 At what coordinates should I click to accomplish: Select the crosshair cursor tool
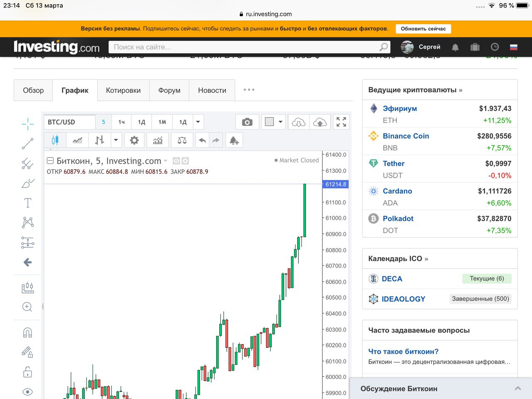tap(27, 123)
